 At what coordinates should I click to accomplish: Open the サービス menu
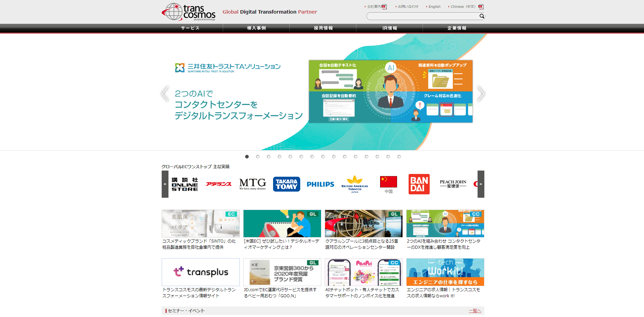point(190,28)
